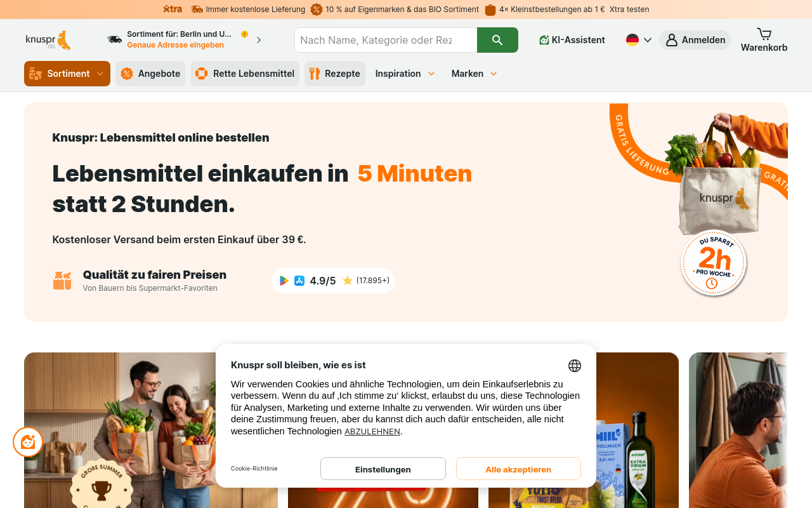Click the lifebuoy icon on Rette Lebensmittel
Image resolution: width=812 pixels, height=508 pixels.
202,74
